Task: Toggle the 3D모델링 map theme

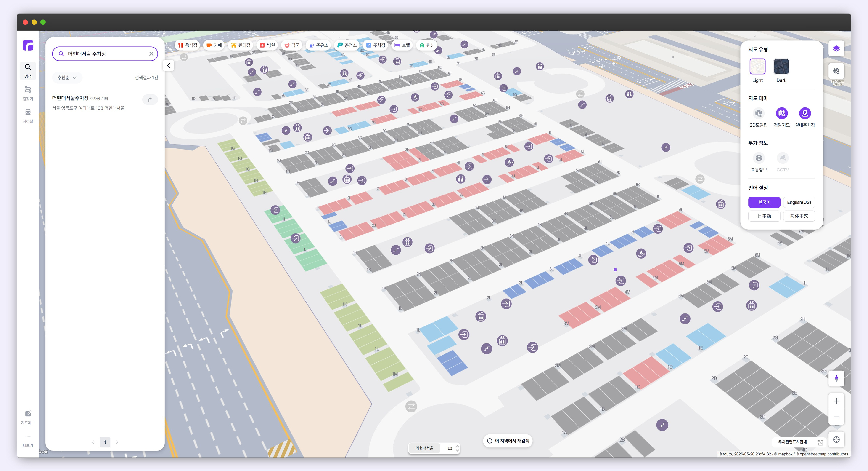Action: tap(759, 113)
